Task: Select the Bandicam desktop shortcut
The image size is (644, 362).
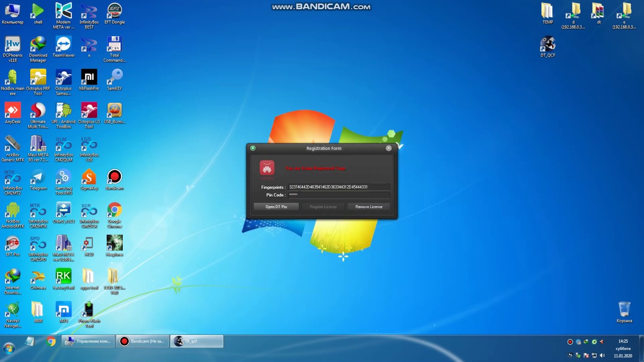Action: [x=115, y=179]
